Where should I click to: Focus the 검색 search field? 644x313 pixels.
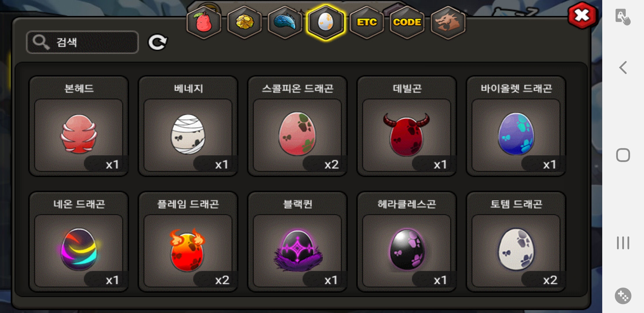pyautogui.click(x=82, y=42)
